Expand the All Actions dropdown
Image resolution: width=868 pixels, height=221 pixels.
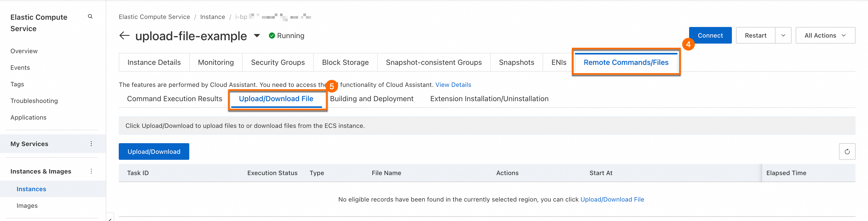(825, 35)
